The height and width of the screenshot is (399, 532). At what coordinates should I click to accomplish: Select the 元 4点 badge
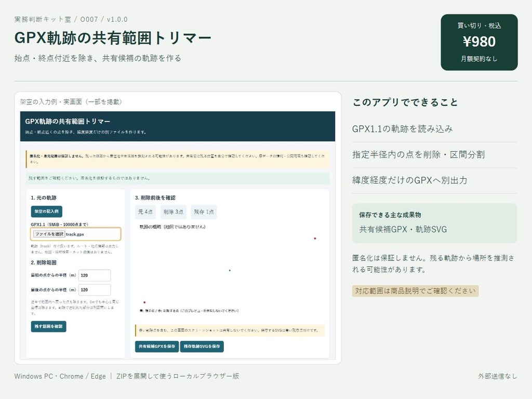click(x=145, y=212)
